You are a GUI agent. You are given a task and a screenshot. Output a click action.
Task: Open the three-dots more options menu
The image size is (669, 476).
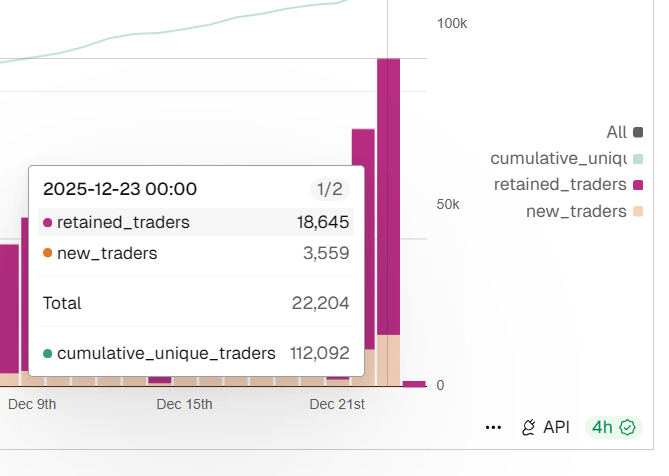tap(493, 427)
